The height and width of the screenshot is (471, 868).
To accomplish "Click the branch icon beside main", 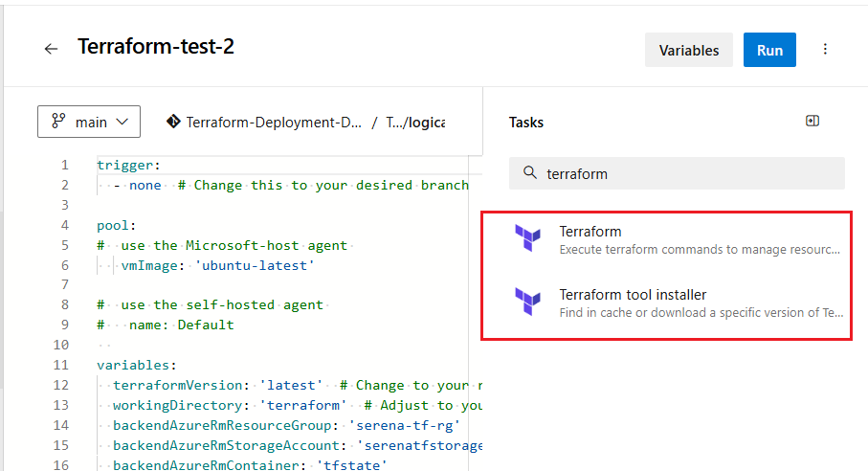I will (58, 122).
